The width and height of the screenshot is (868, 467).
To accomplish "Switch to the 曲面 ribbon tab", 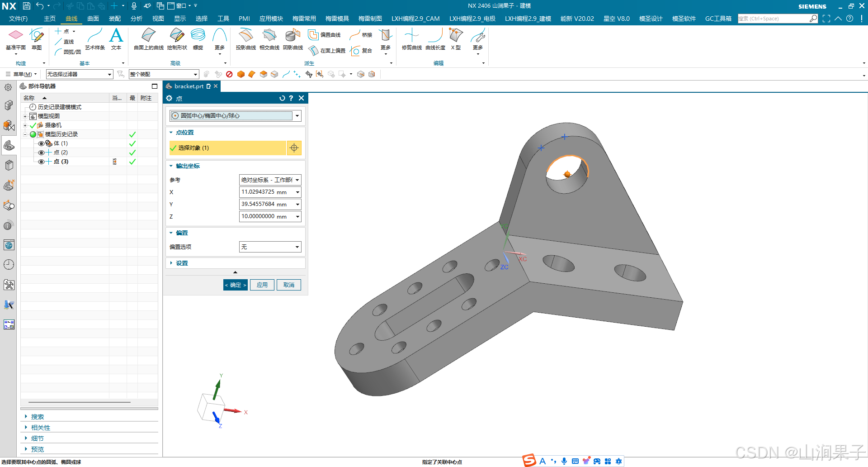I will [x=93, y=19].
